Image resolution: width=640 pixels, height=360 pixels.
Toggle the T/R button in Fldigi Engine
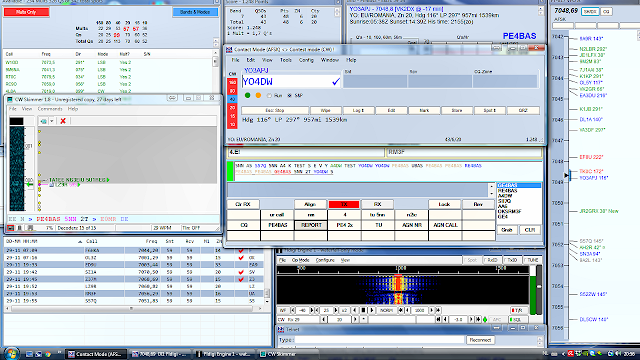(518, 310)
